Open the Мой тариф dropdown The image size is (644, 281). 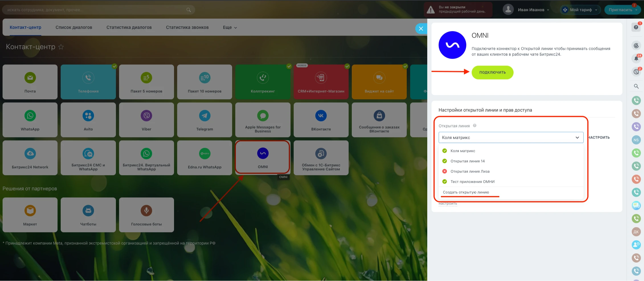tap(580, 10)
